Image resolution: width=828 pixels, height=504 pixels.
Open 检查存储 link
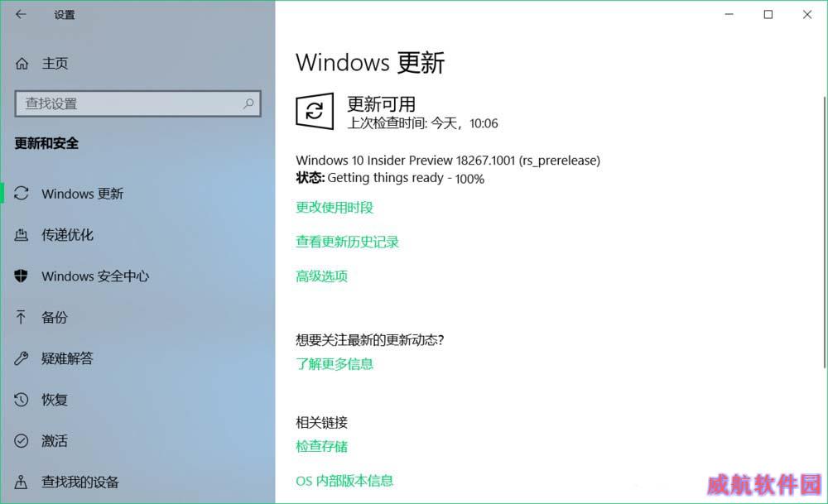(321, 446)
